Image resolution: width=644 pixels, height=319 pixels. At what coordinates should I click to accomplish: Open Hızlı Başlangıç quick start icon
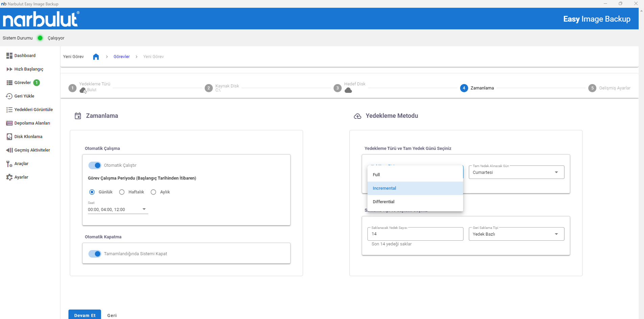tap(9, 69)
